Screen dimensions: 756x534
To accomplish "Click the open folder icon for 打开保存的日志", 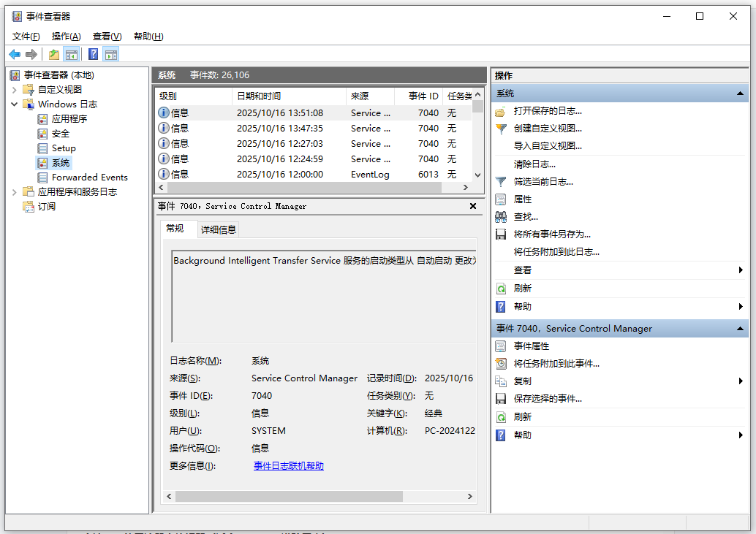I will point(501,111).
